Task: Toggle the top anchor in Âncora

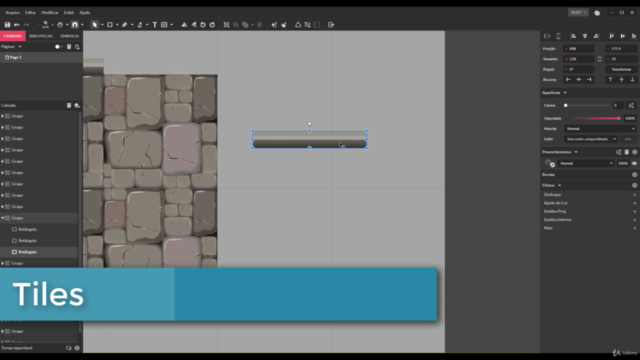Action: tap(611, 80)
